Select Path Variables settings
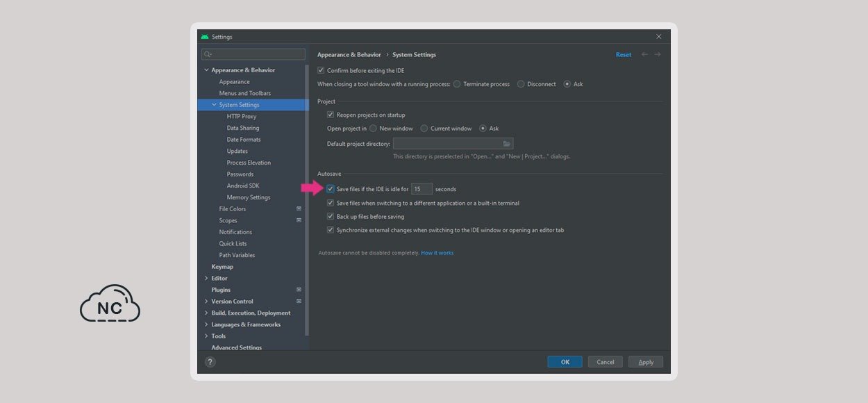 [x=237, y=255]
